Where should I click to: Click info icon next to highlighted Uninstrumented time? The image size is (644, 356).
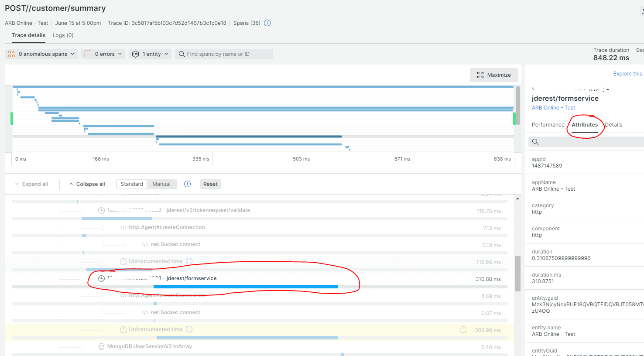click(x=189, y=329)
